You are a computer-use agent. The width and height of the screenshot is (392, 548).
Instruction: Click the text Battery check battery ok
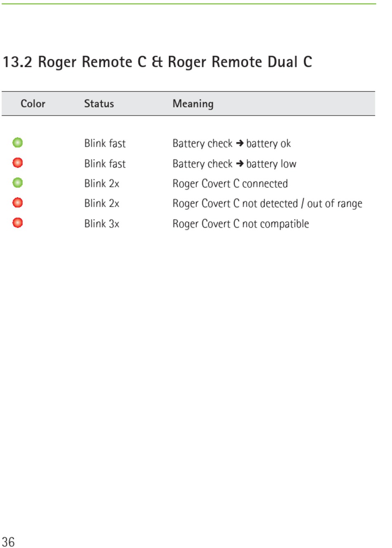coord(231,144)
